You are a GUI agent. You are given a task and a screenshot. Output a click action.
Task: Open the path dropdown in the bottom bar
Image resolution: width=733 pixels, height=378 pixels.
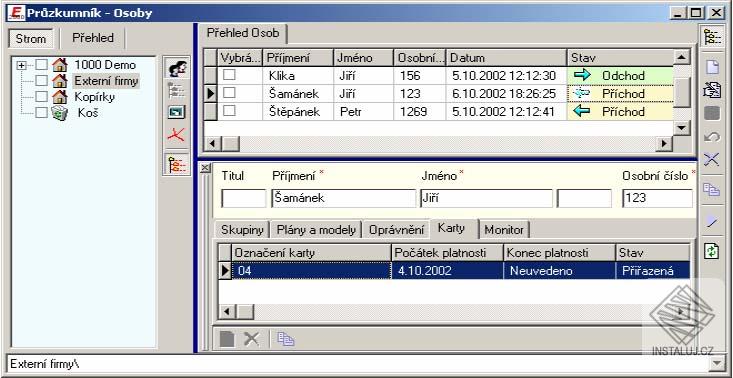click(716, 364)
